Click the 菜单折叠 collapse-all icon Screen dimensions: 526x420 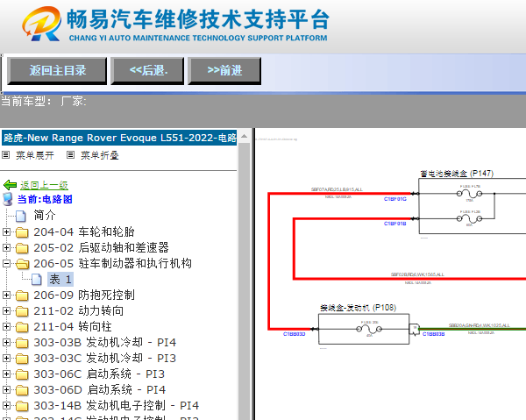pos(70,155)
